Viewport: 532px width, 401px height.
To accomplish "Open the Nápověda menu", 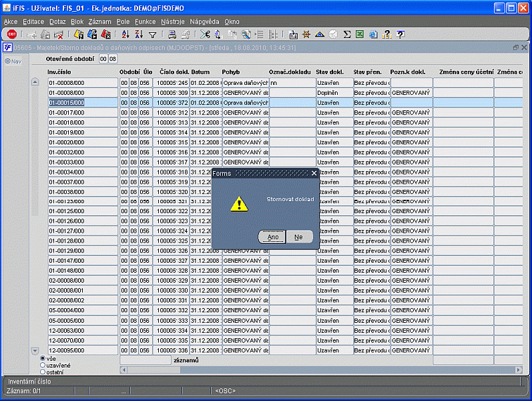I will (x=204, y=21).
